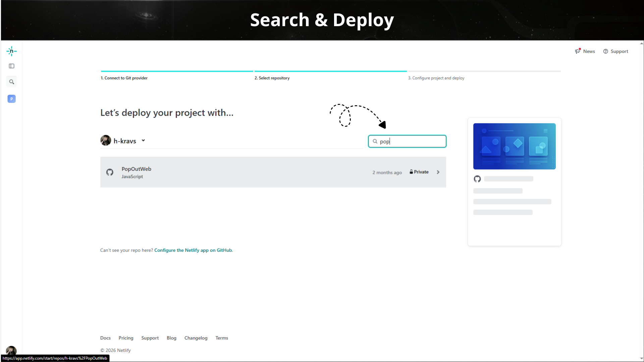The width and height of the screenshot is (644, 362).
Task: Focus the repository search field containing pop
Action: coord(407,141)
